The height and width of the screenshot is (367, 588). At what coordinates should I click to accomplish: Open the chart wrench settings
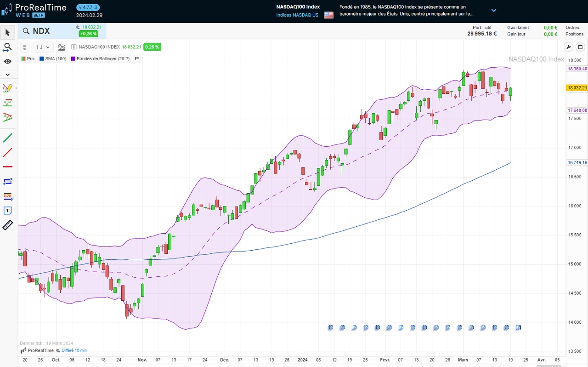[568, 47]
